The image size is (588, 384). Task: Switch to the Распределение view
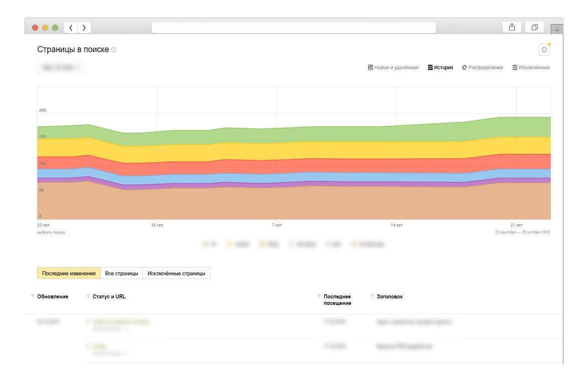482,67
